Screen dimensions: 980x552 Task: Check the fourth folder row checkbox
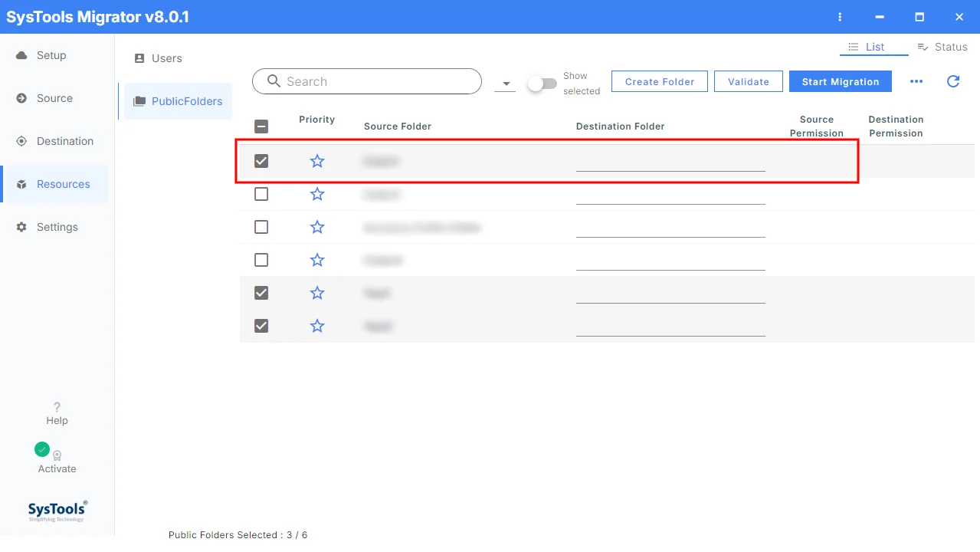coord(261,260)
